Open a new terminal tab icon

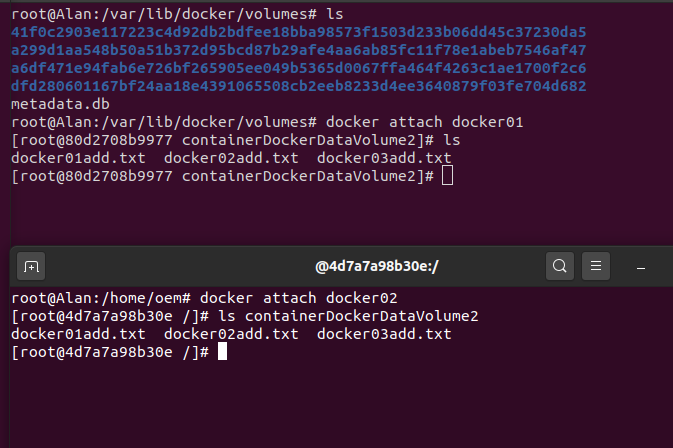point(31,266)
